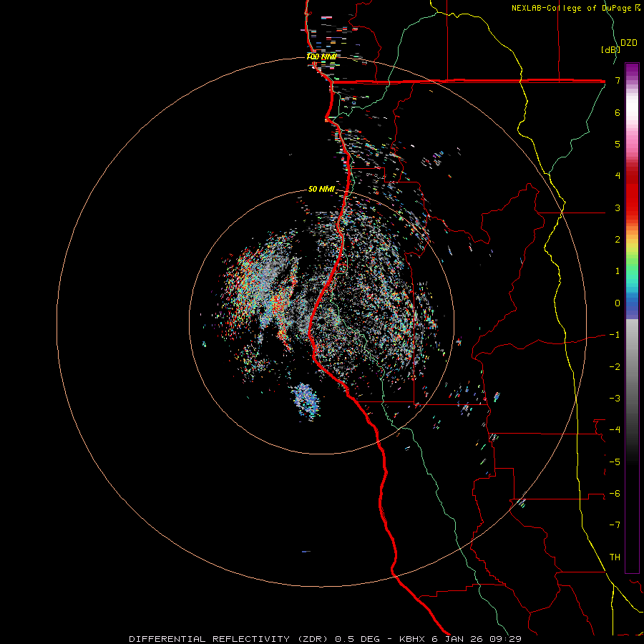Click the 1 value on color scale
Screen dimensions: 644x644
pos(618,271)
